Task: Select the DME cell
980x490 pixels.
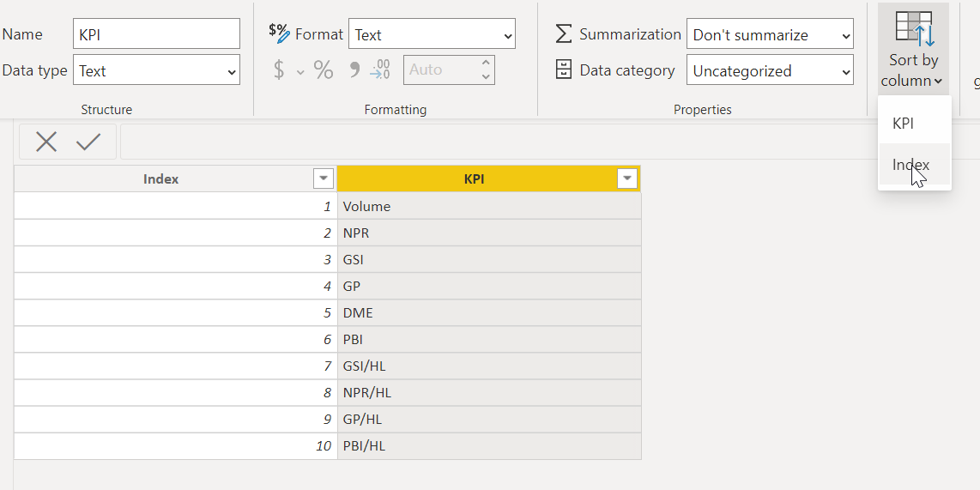Action: 489,312
